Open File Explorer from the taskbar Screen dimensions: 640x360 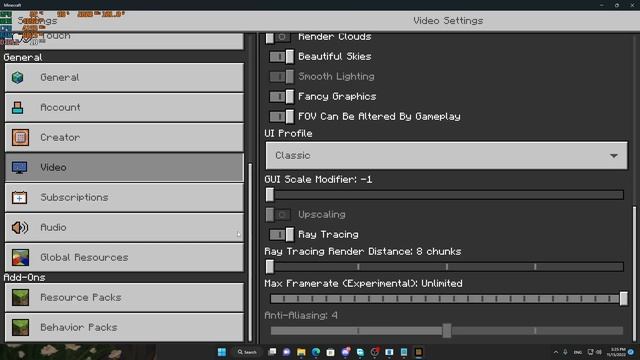[301, 352]
